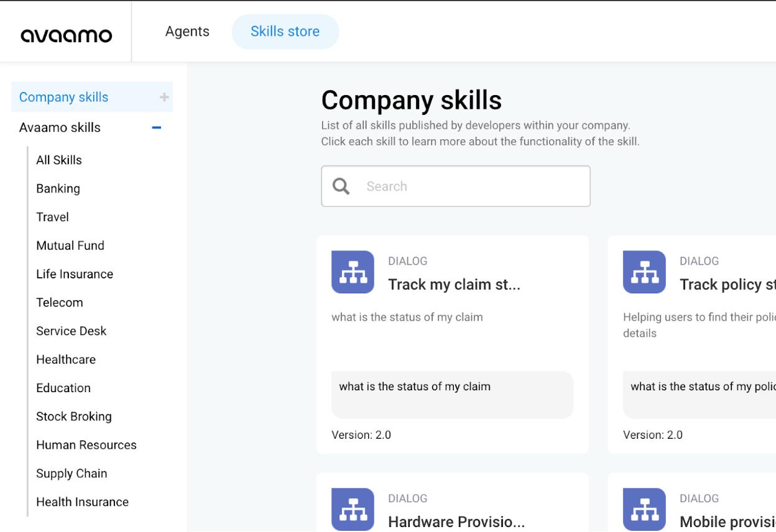Collapse Avaamo skills with minus icon
Viewport: 776px width, 532px height.
(157, 127)
